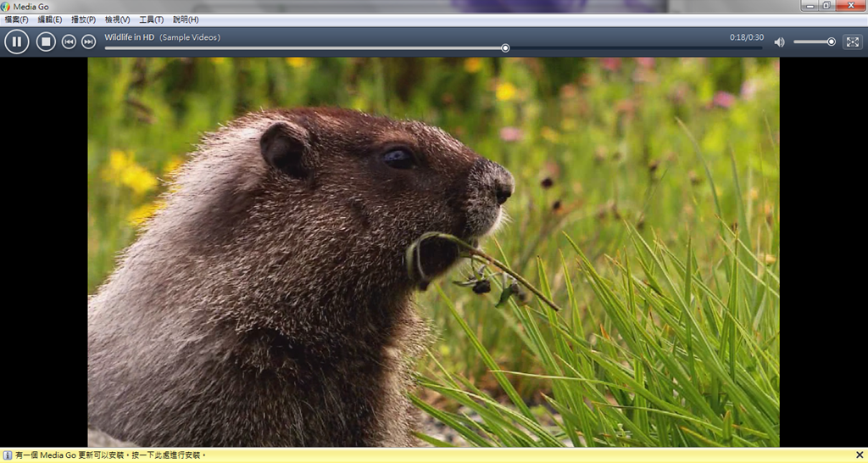
Task: Minimize the Media Go window
Action: pyautogui.click(x=810, y=6)
